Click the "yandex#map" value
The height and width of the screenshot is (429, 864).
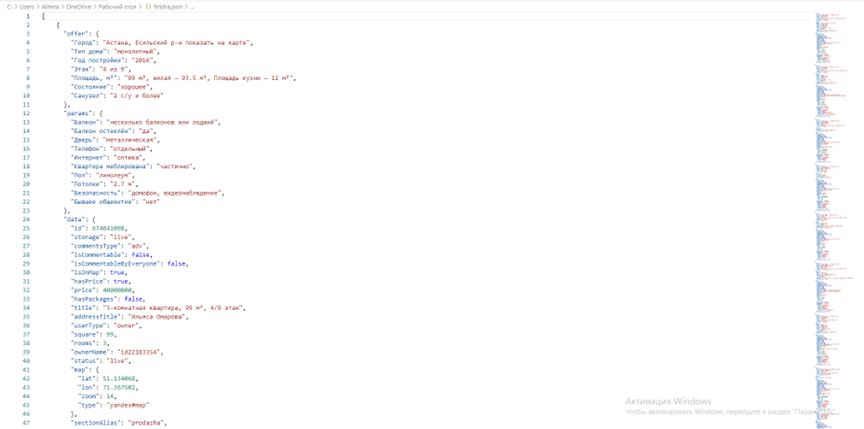point(128,405)
